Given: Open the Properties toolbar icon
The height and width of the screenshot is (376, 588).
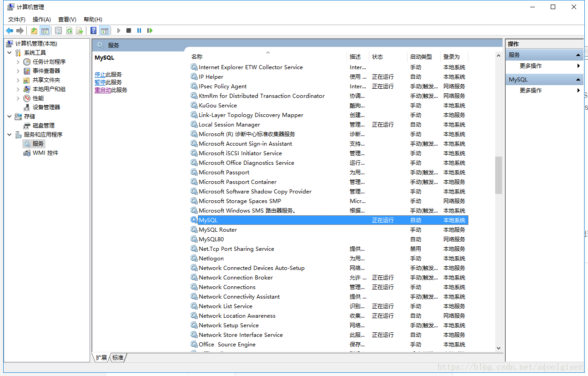Looking at the screenshot, I should click(x=59, y=30).
